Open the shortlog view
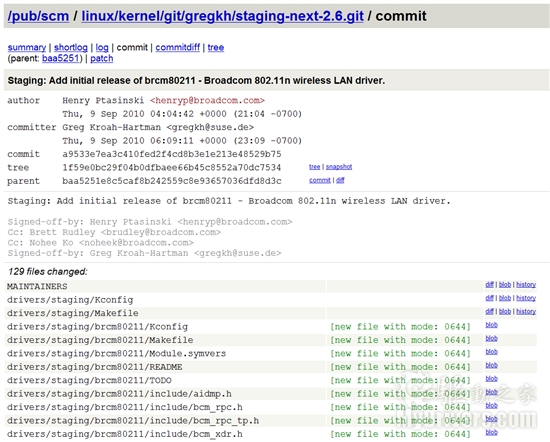 pyautogui.click(x=71, y=47)
